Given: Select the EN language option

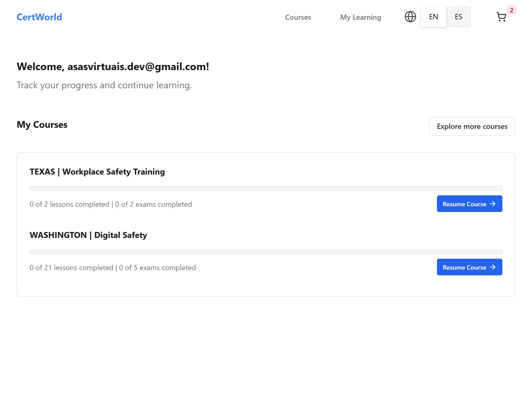Looking at the screenshot, I should pyautogui.click(x=433, y=17).
